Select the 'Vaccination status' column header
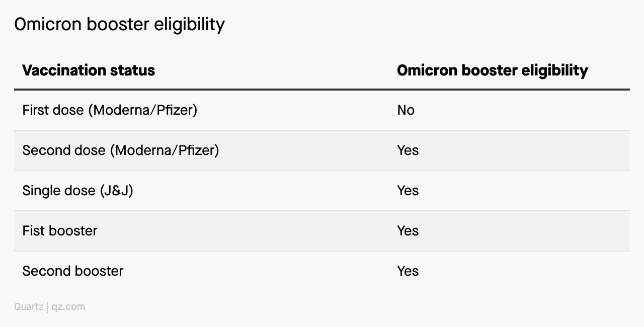Screen dimensions: 644x327 click(x=89, y=70)
